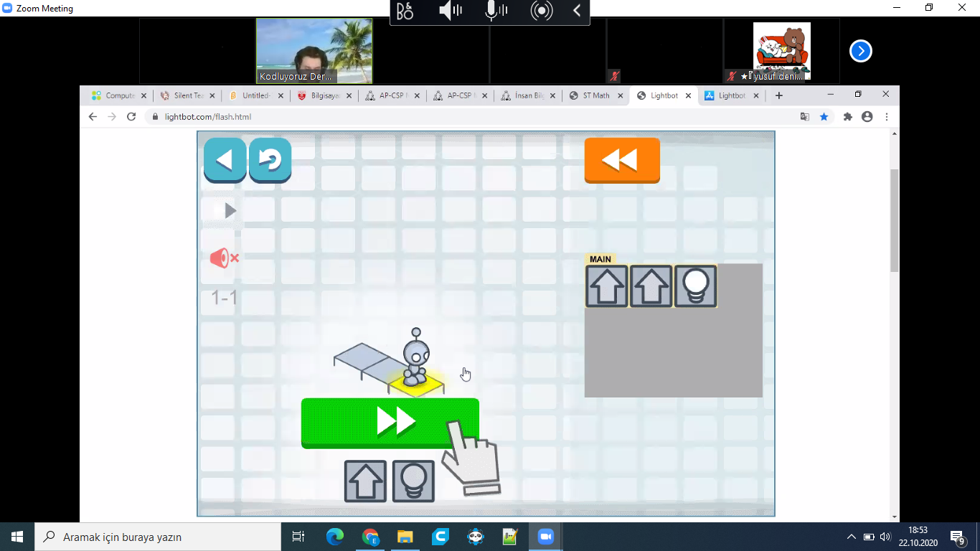Image resolution: width=980 pixels, height=551 pixels.
Task: Click the Zoom speaker audio icon
Action: pyautogui.click(x=451, y=11)
